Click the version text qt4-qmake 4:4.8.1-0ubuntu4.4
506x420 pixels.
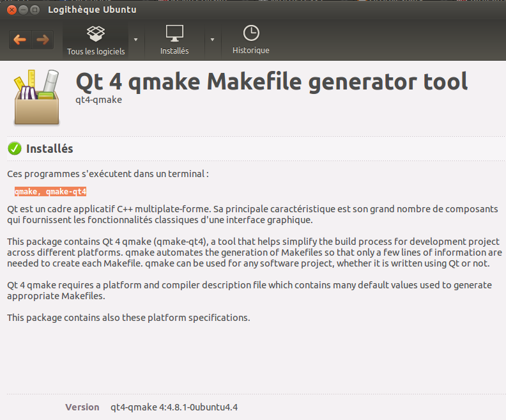pyautogui.click(x=174, y=407)
